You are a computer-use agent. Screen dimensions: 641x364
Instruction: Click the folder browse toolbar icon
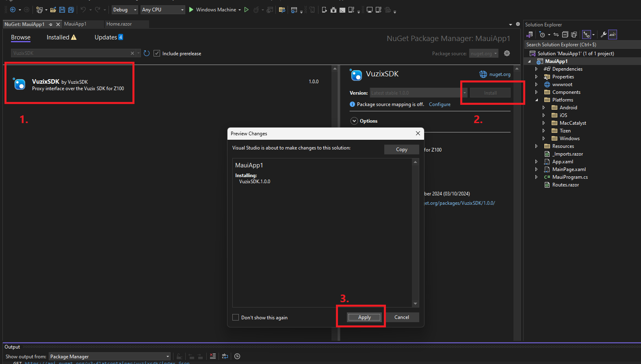pos(282,10)
